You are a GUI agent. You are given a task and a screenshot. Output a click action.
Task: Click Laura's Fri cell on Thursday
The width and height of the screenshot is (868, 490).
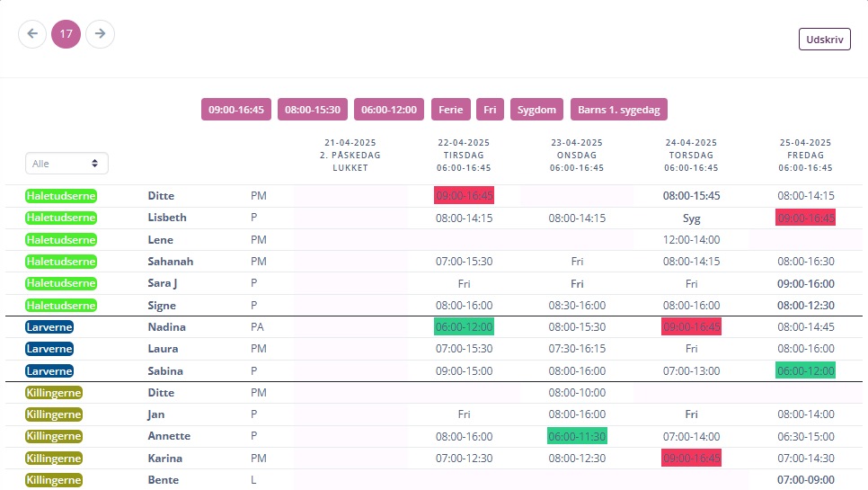(x=691, y=349)
